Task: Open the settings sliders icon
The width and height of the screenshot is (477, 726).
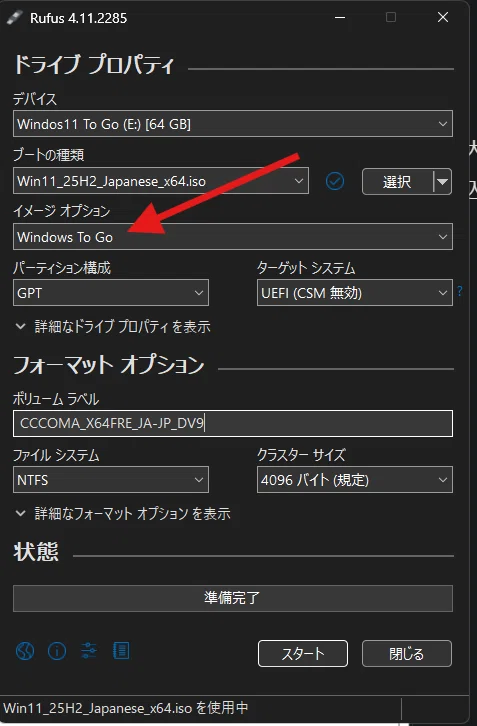Action: 88,651
